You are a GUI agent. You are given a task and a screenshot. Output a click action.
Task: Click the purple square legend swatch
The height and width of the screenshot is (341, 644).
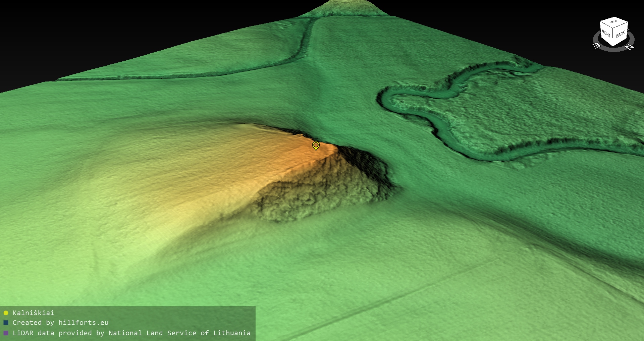[x=6, y=333]
